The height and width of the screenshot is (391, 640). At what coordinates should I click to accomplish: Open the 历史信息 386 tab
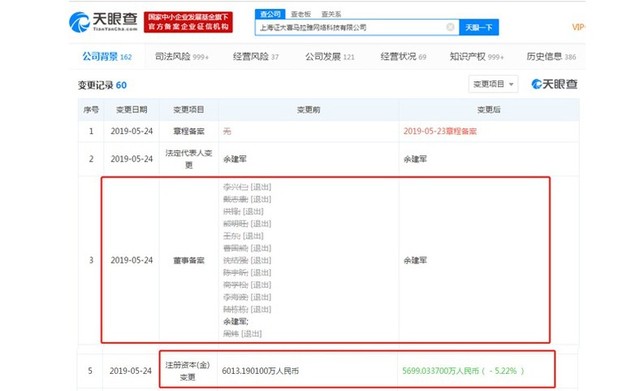(x=551, y=56)
